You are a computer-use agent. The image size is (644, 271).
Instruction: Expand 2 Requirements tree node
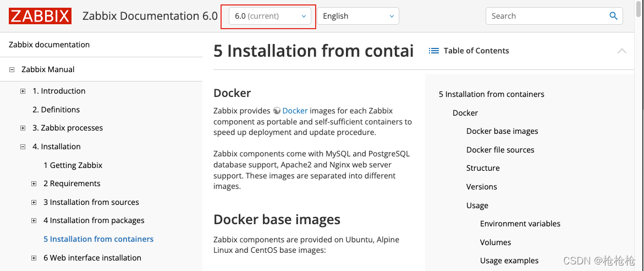point(34,184)
